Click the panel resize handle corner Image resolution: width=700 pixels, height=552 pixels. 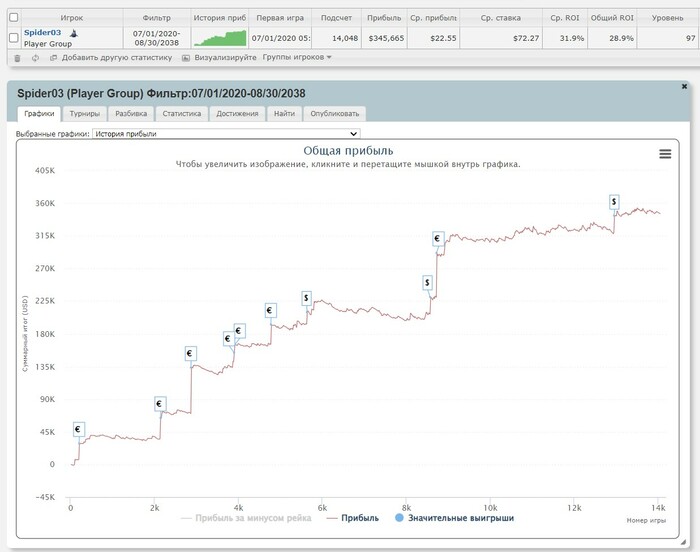(683, 542)
